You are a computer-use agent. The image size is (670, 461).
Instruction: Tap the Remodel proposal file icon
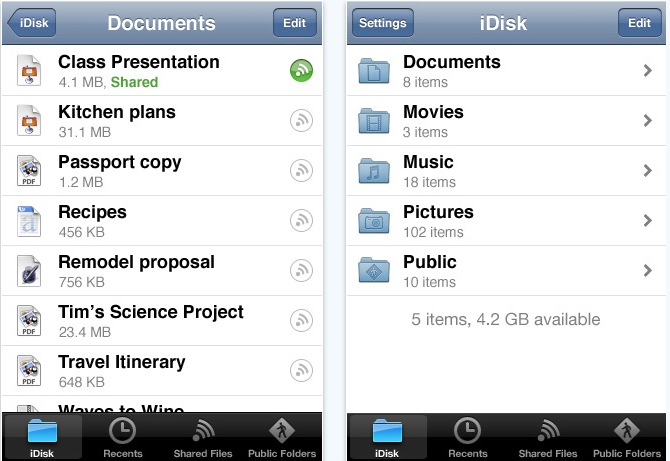click(30, 271)
